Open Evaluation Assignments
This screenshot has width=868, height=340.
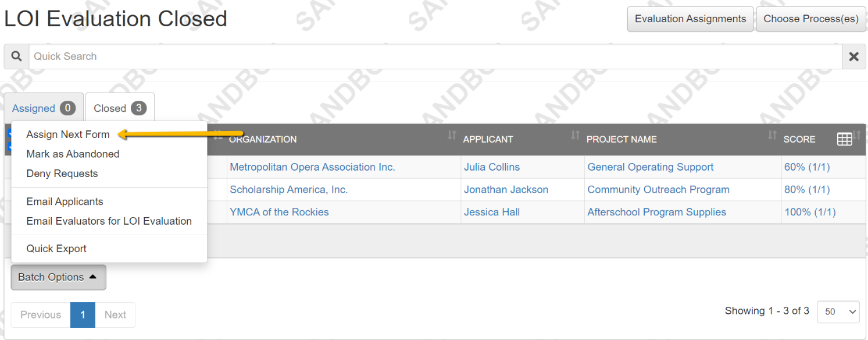click(690, 19)
